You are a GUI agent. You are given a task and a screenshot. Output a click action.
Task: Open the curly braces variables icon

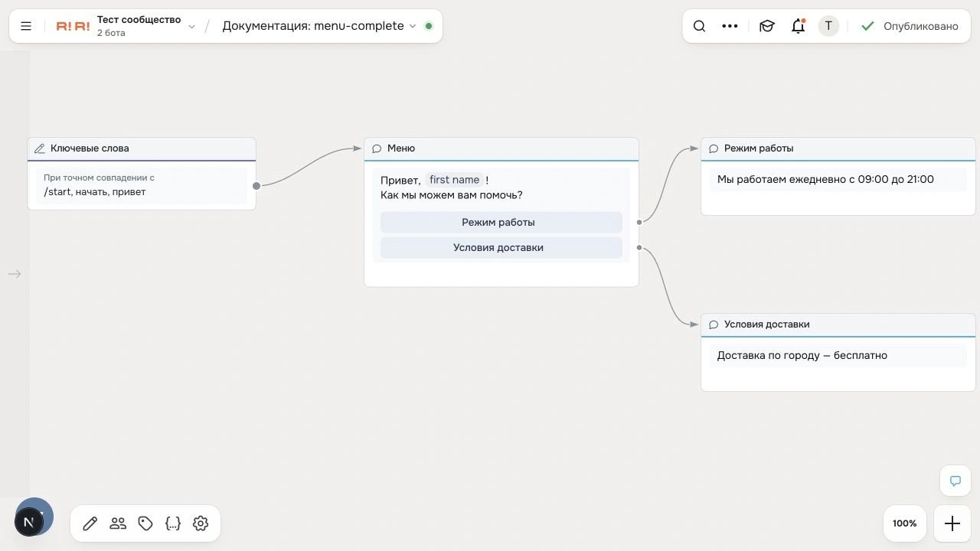tap(173, 523)
